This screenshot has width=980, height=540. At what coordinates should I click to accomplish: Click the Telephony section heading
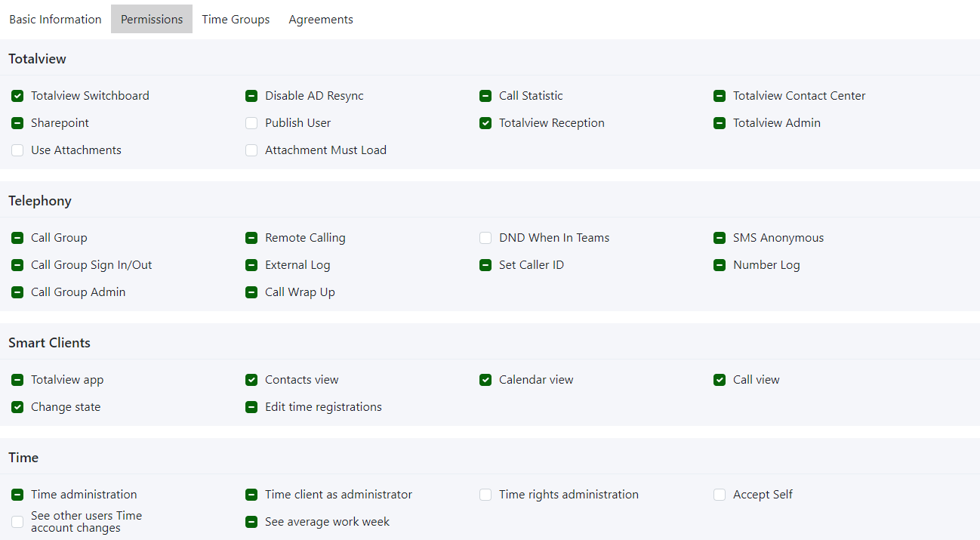[40, 201]
